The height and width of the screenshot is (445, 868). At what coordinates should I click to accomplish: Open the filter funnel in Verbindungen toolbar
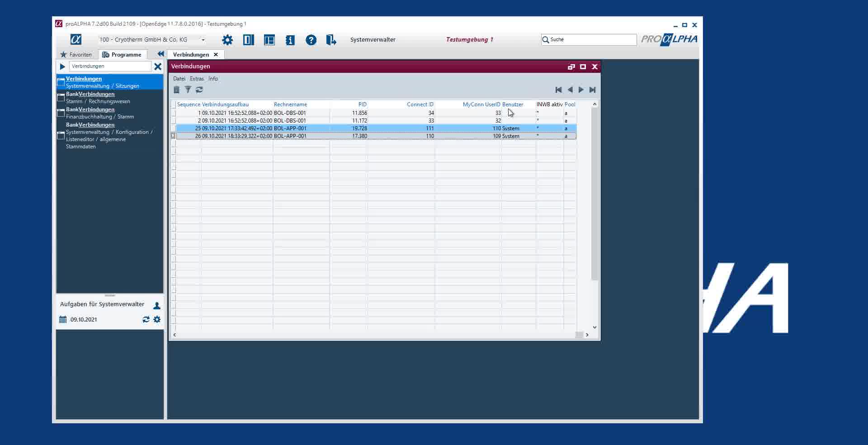(188, 90)
